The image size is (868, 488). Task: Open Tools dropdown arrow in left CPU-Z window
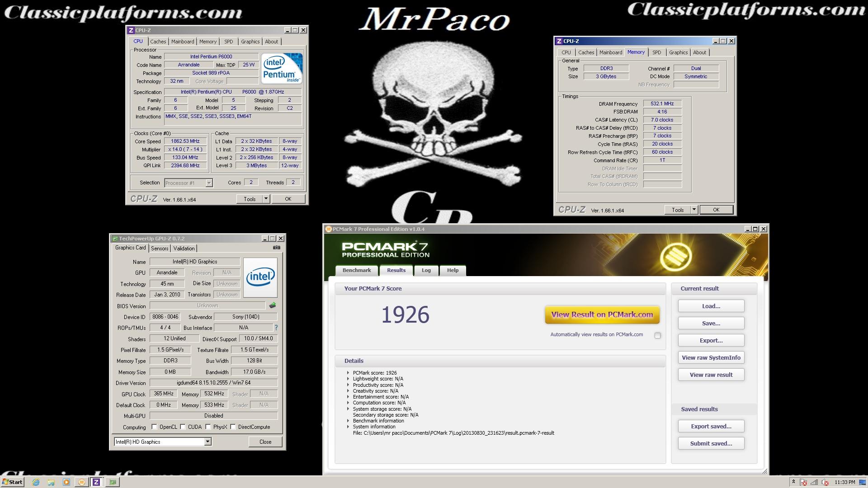pos(266,199)
